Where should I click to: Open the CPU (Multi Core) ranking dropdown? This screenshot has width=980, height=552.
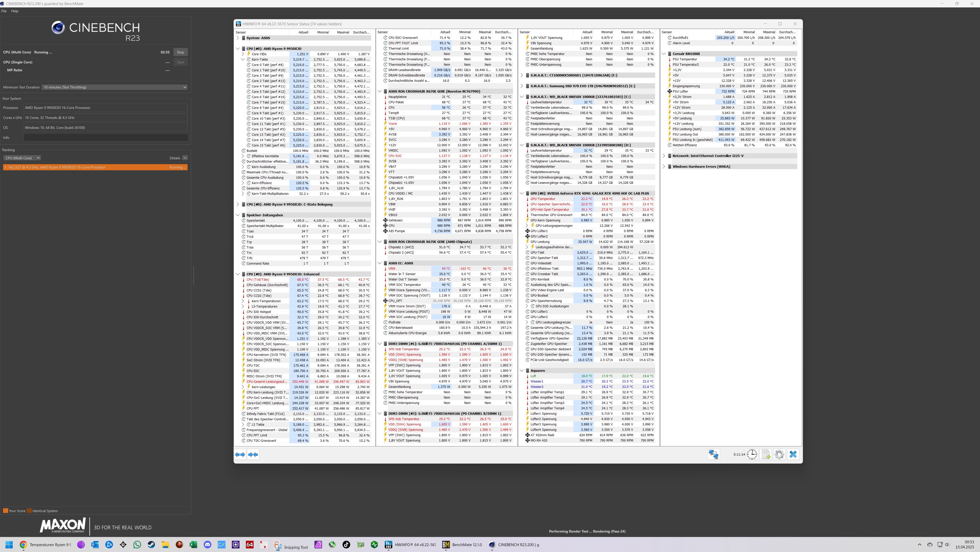tap(22, 158)
